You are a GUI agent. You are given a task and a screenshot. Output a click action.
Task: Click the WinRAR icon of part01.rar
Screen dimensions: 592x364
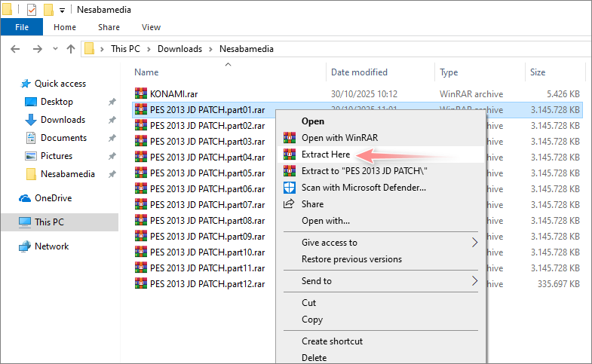click(x=141, y=109)
